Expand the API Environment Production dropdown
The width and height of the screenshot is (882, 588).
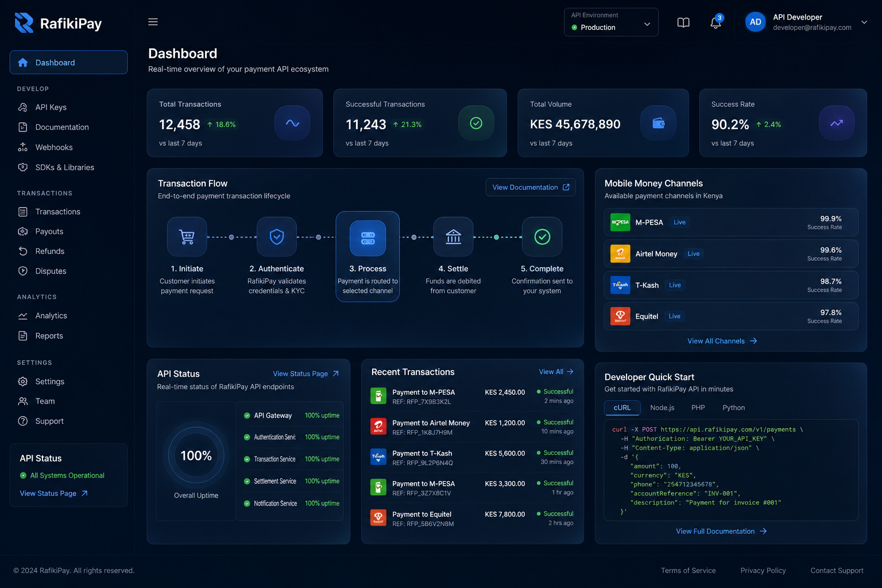point(611,22)
